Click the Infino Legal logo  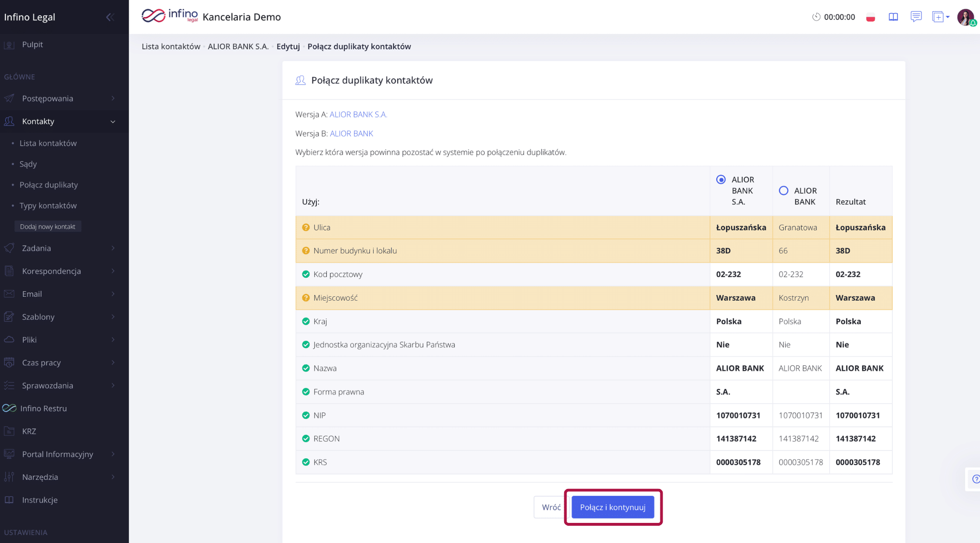tap(170, 16)
